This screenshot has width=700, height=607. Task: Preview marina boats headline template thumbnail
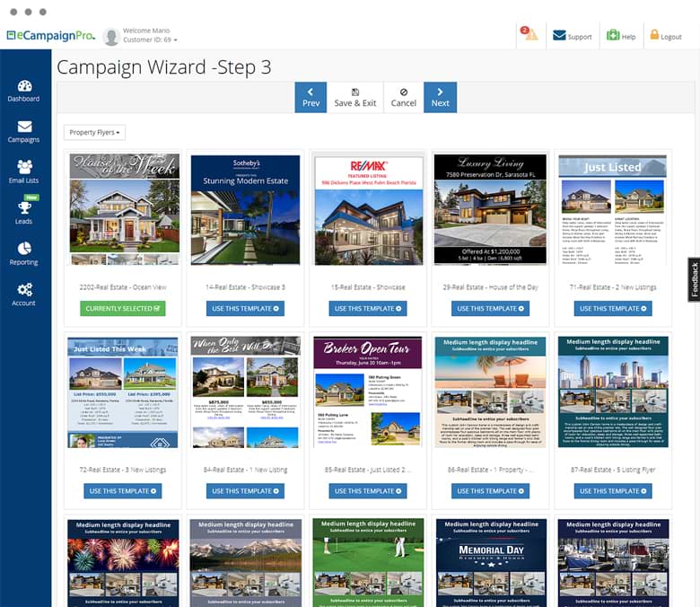pos(613,563)
